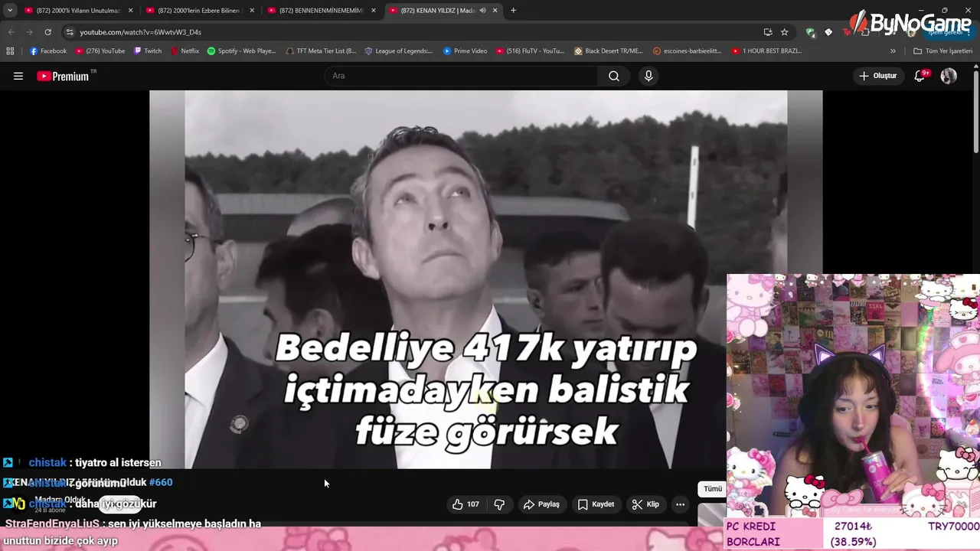This screenshot has width=980, height=551.
Task: Open the League of Legends bookmark
Action: [398, 51]
